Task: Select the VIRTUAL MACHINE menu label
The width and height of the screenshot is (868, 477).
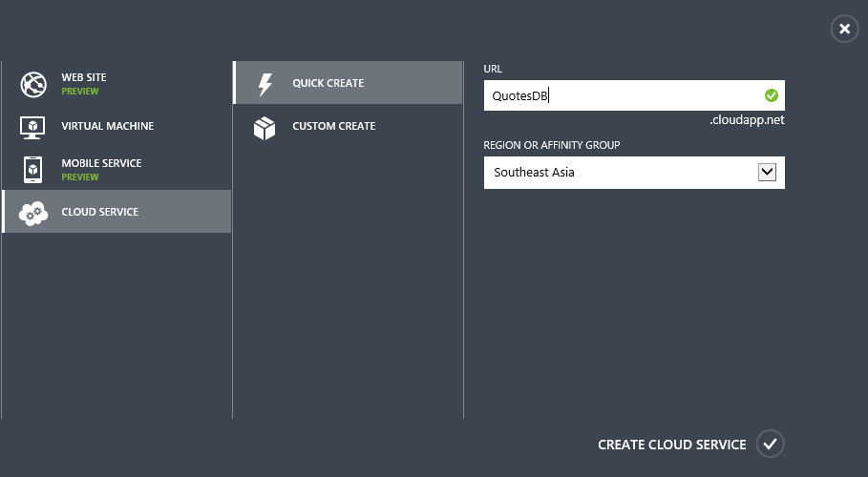Action: coord(107,126)
